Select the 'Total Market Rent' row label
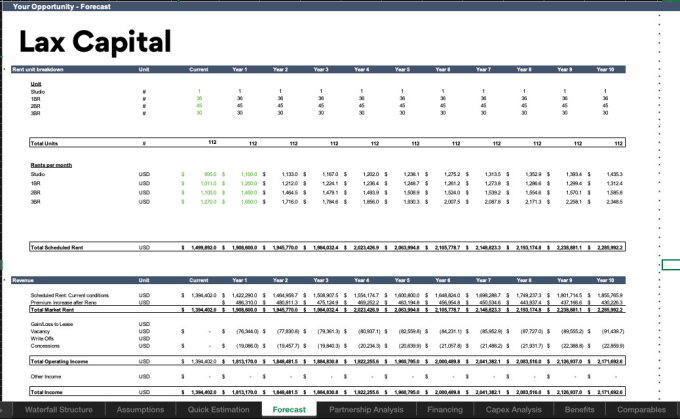680x419 pixels. coord(52,310)
